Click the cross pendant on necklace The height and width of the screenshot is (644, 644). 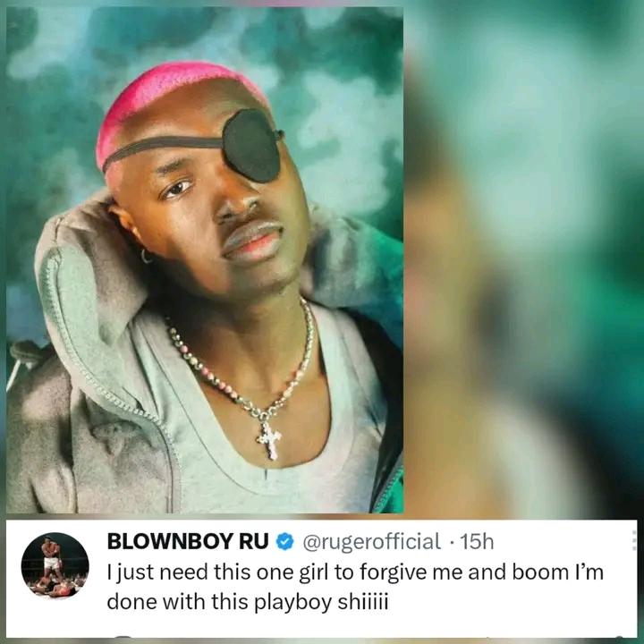[x=269, y=439]
